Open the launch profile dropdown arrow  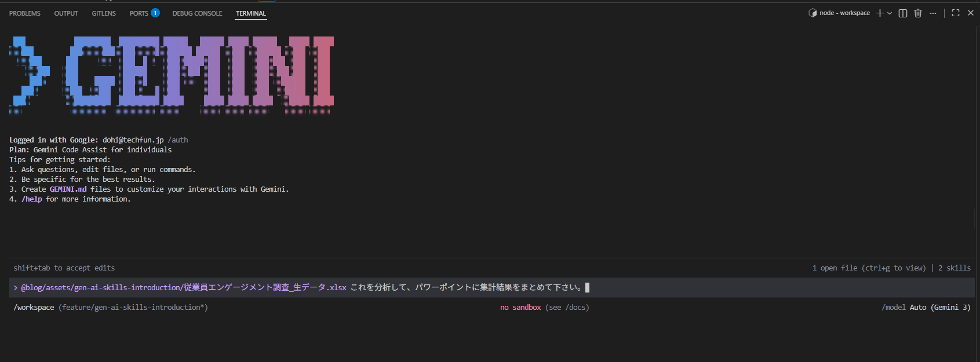click(x=890, y=13)
